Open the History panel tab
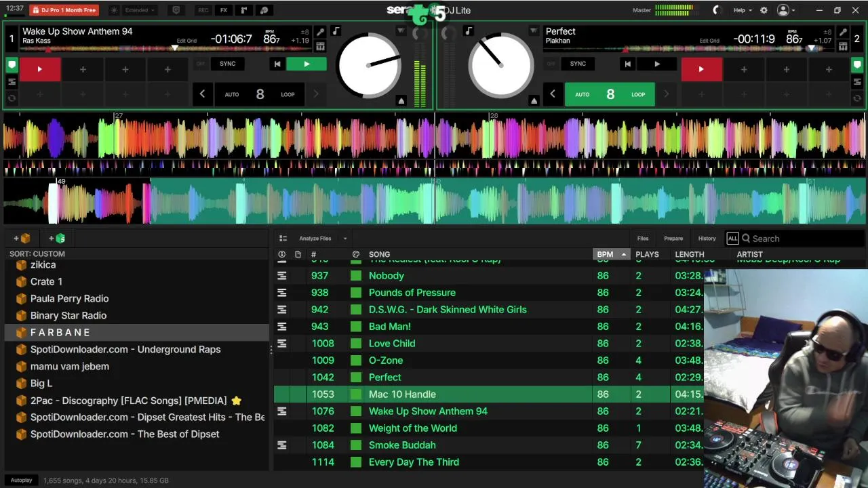 click(707, 239)
